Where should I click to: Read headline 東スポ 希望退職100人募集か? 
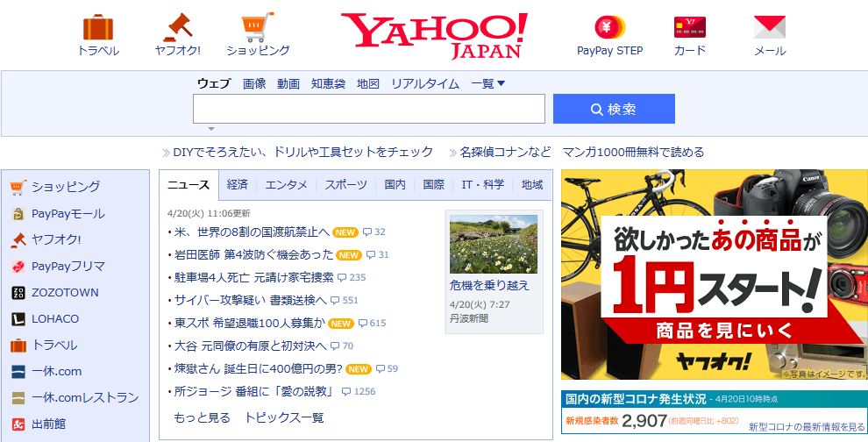point(250,323)
